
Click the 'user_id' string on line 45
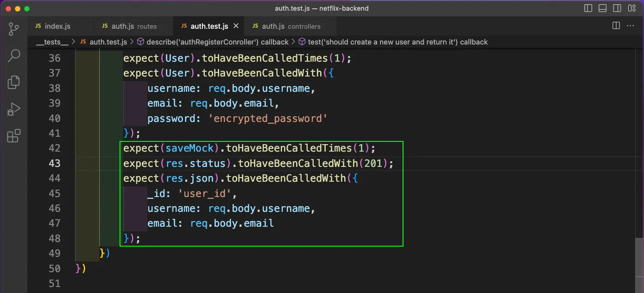point(205,194)
